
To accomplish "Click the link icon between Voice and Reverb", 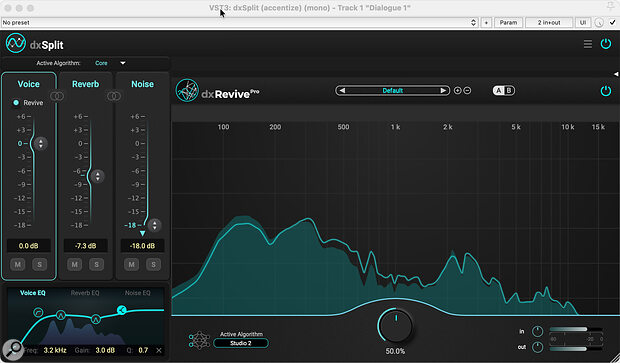I will (57, 96).
